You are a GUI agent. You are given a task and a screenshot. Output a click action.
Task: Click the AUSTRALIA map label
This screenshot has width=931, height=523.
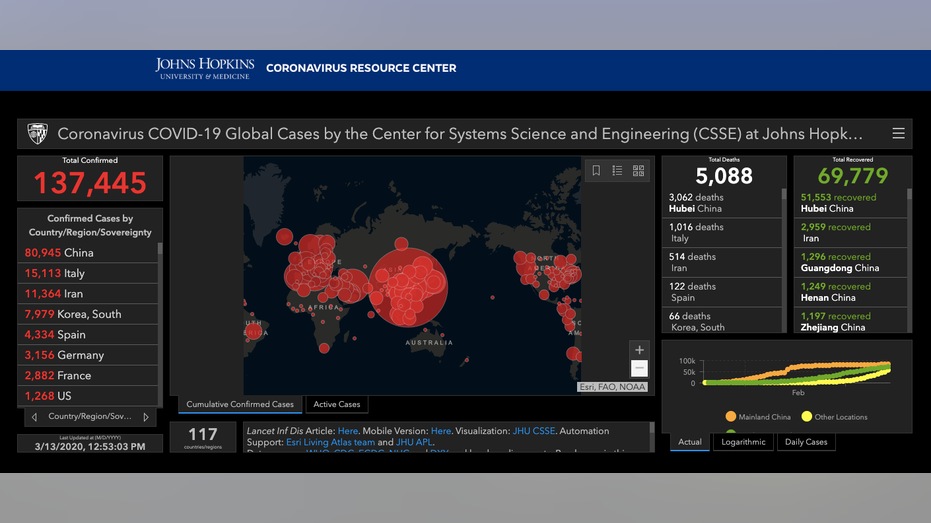pyautogui.click(x=429, y=343)
